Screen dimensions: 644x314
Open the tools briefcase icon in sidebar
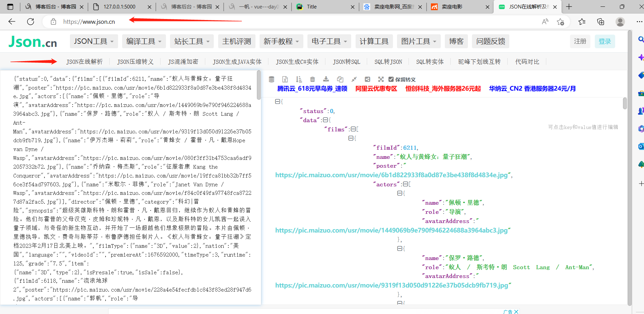[x=641, y=93]
